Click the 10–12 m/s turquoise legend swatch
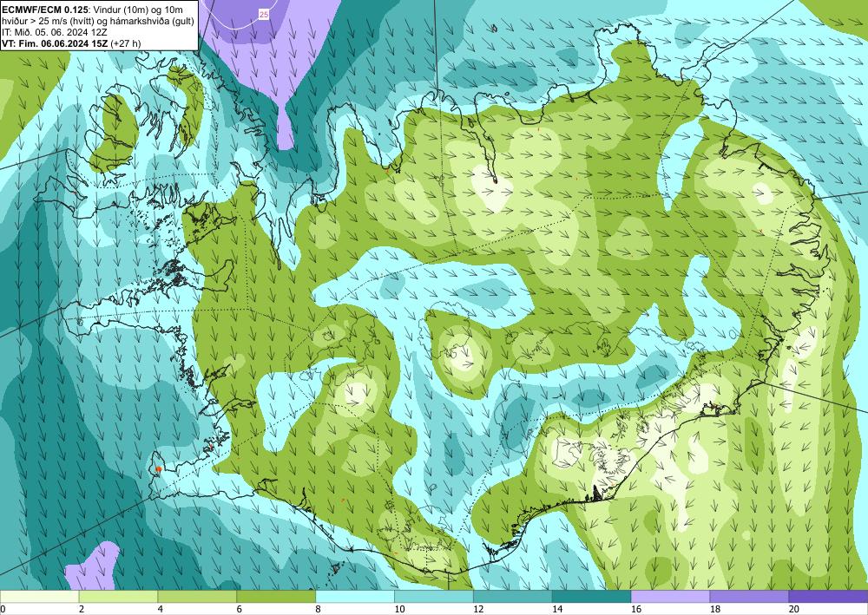The height and width of the screenshot is (615, 868). pyautogui.click(x=434, y=596)
